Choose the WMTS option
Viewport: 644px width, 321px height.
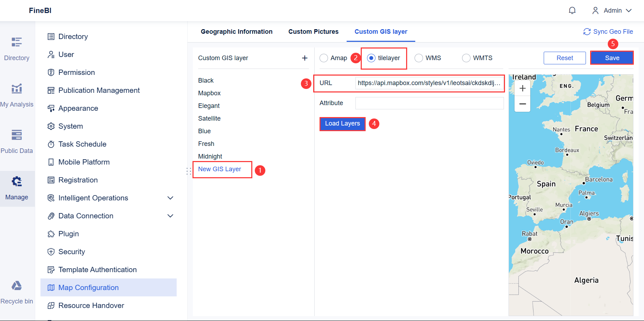pyautogui.click(x=466, y=58)
